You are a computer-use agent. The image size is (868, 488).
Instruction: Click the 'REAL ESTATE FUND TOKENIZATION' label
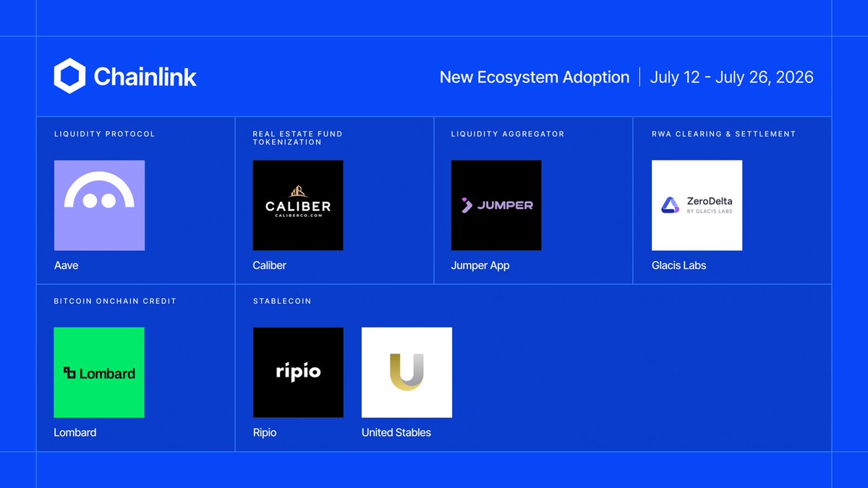coord(297,138)
